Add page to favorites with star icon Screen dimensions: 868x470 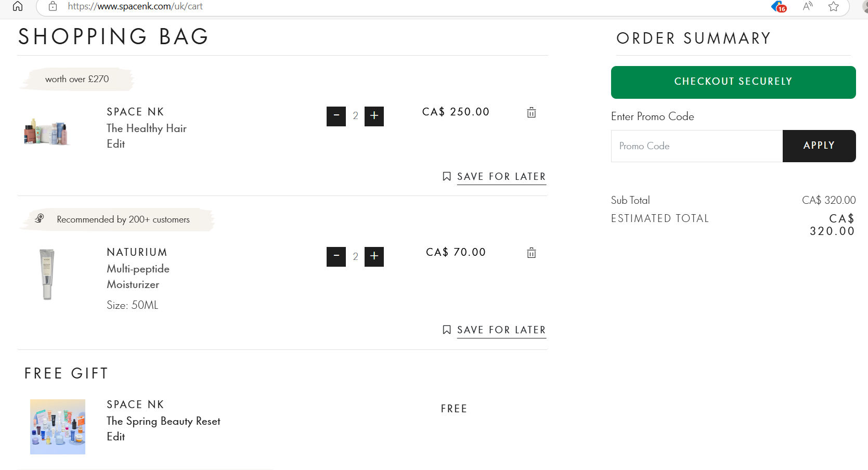click(833, 6)
